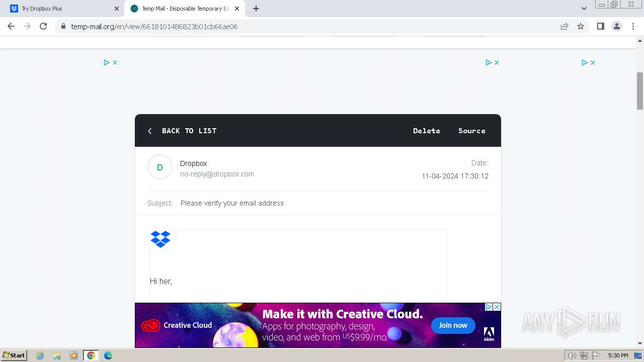Screen dimensions: 644x362
Task: Switch to the Temp Mail tab
Action: click(x=185, y=9)
